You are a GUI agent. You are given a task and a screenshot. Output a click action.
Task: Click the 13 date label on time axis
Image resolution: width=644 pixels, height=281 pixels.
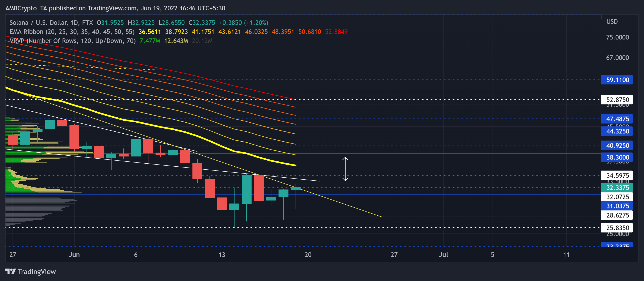[x=222, y=254]
